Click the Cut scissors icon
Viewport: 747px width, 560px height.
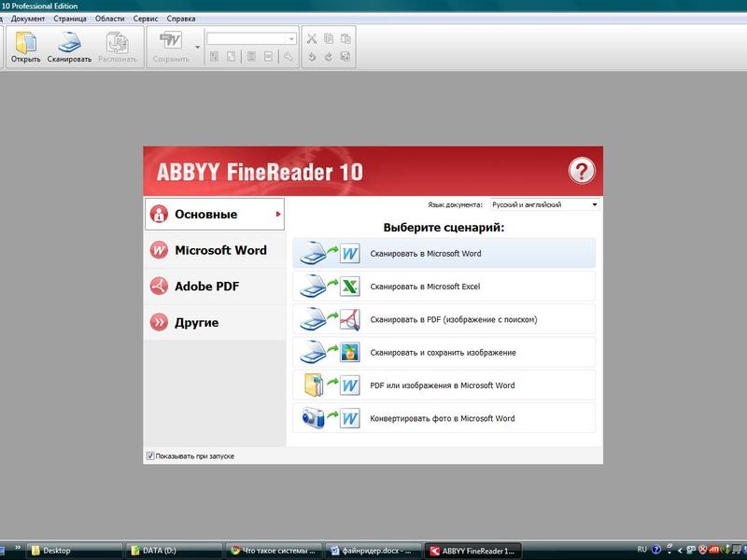click(x=312, y=38)
